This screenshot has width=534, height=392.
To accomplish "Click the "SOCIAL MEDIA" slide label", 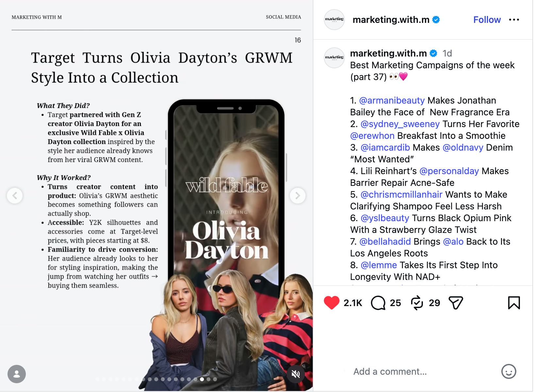I will [x=283, y=17].
